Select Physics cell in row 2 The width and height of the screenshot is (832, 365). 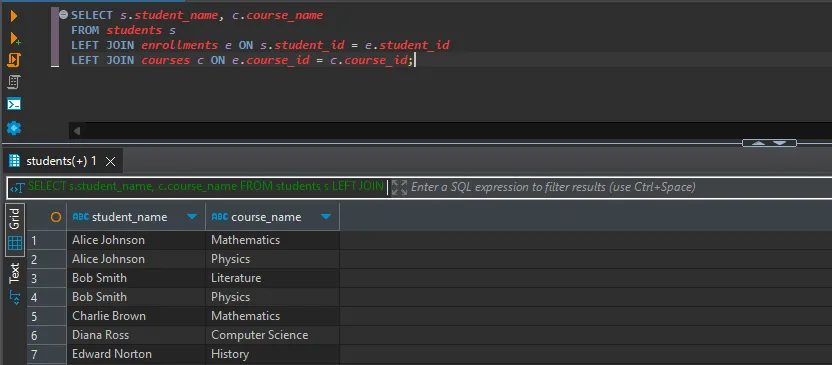(x=272, y=259)
